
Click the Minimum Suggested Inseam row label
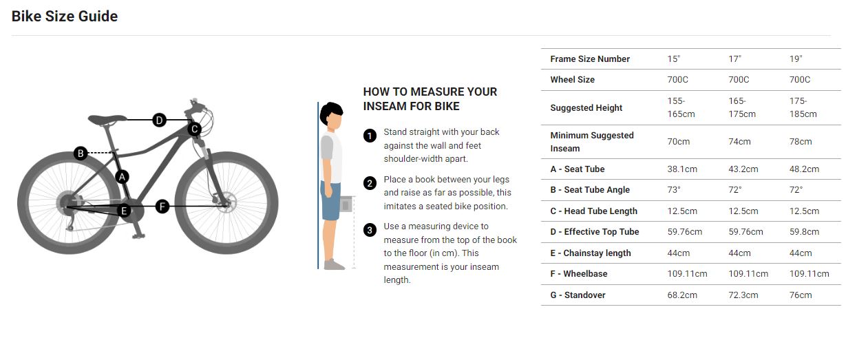pos(591,142)
